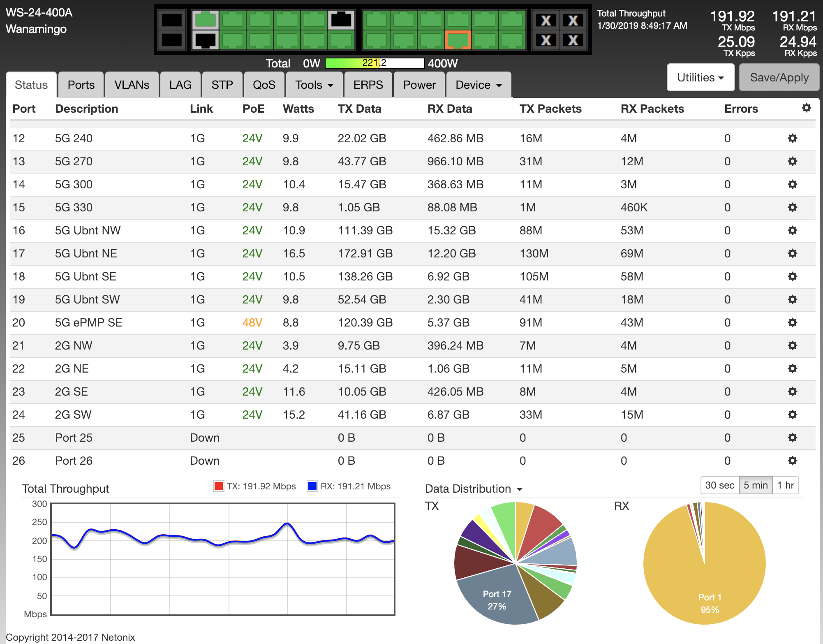
Task: Open the ERPS tab
Action: 368,85
